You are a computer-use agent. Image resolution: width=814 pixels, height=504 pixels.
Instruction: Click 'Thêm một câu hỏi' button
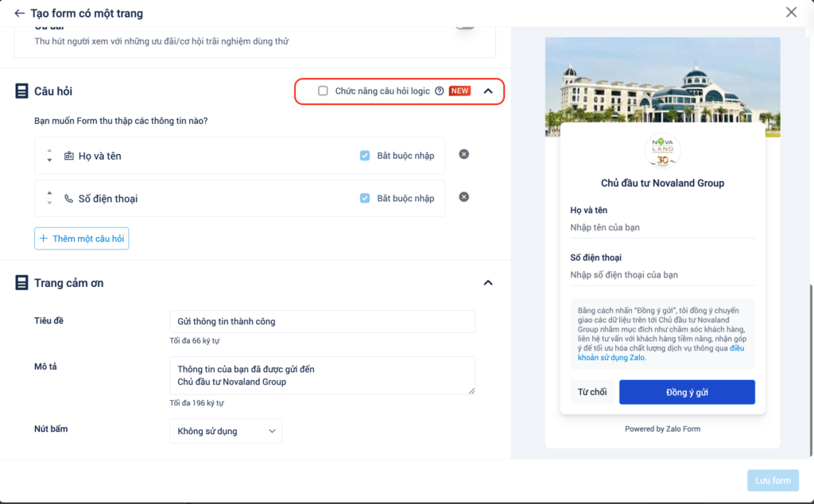[x=82, y=238]
